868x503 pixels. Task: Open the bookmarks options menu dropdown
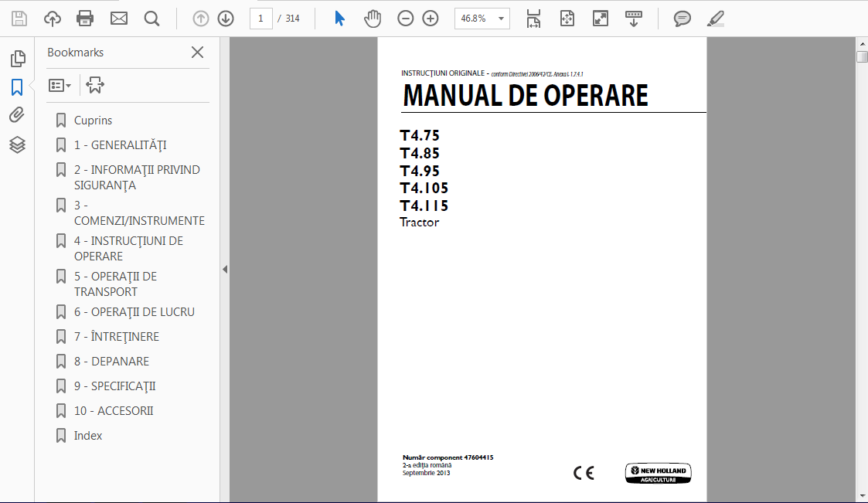click(60, 85)
